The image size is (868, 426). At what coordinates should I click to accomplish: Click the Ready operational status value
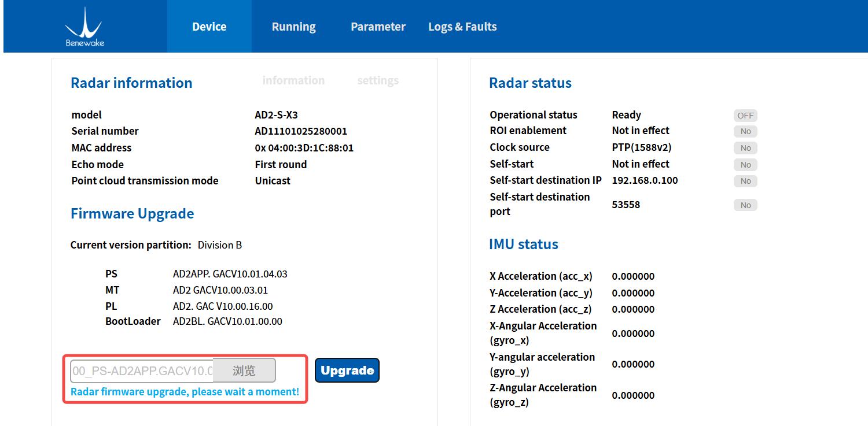point(626,115)
